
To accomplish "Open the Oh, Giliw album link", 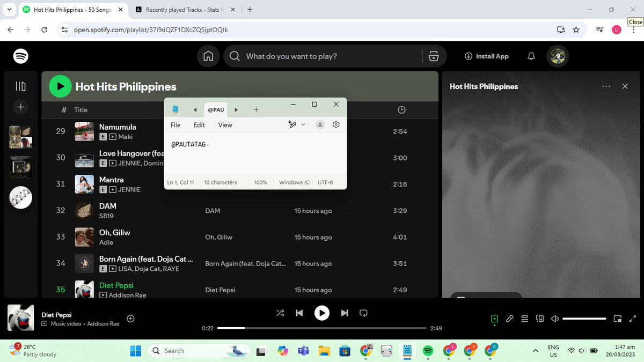I will point(218,237).
